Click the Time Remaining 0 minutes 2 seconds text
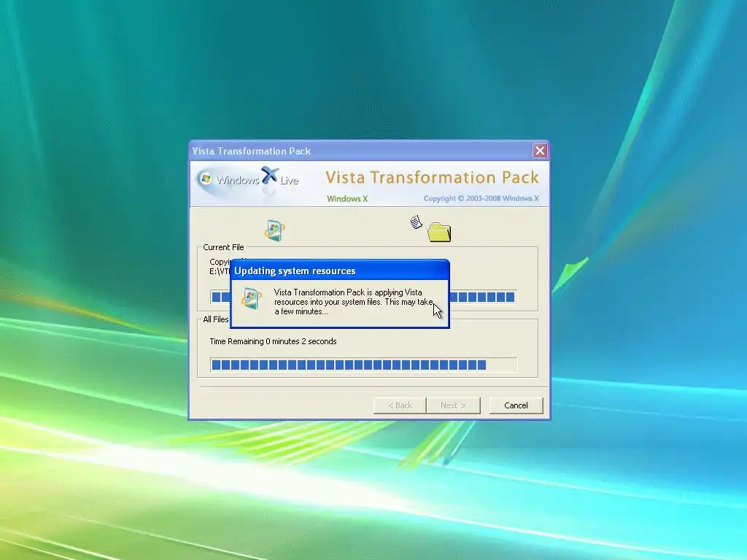 273,341
